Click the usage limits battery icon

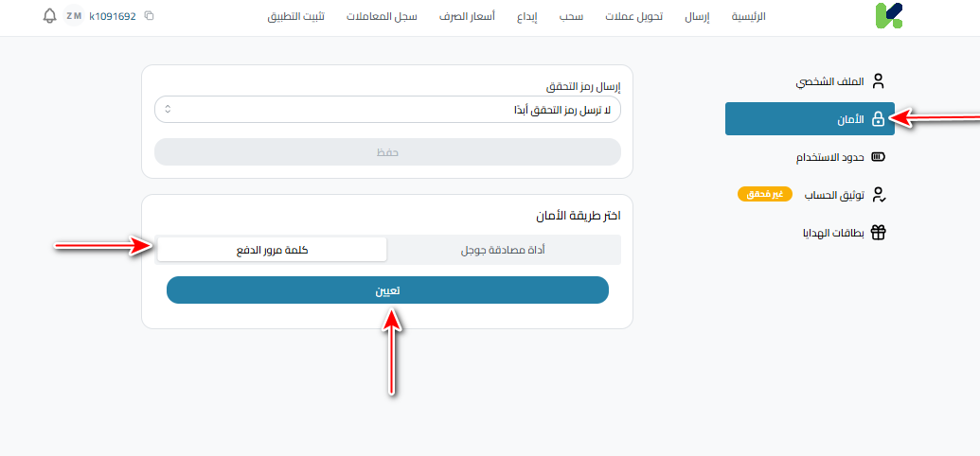pyautogui.click(x=878, y=157)
